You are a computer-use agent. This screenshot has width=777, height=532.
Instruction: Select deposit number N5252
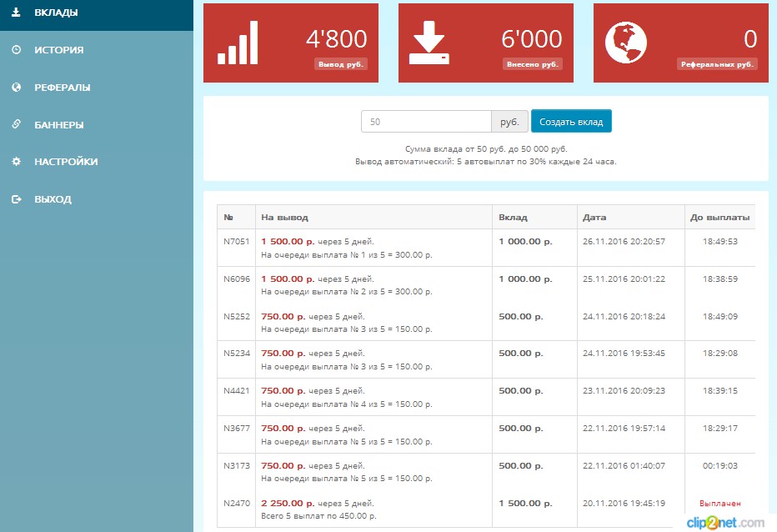coord(237,316)
